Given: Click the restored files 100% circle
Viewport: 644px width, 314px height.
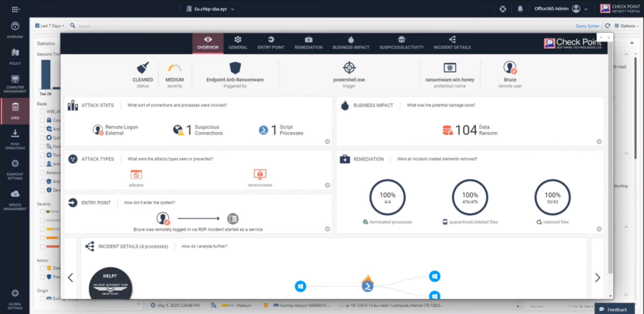Looking at the screenshot, I should [552, 198].
